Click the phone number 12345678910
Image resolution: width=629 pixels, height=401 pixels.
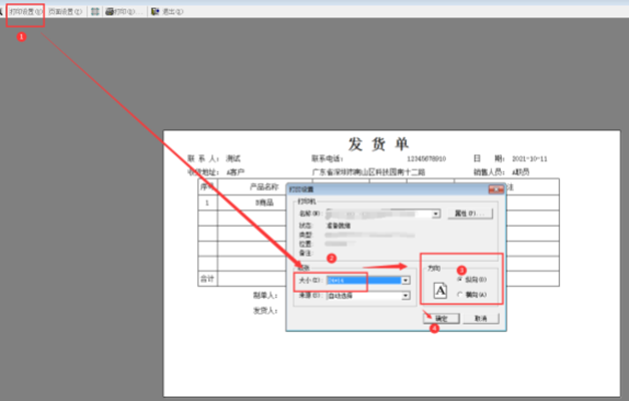click(426, 159)
